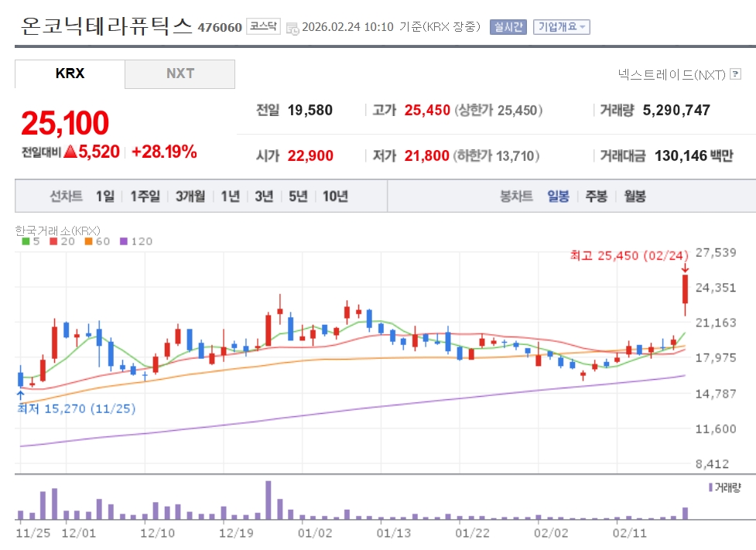756x550 pixels.
Task: Select the 5년 line chart period
Action: [298, 196]
